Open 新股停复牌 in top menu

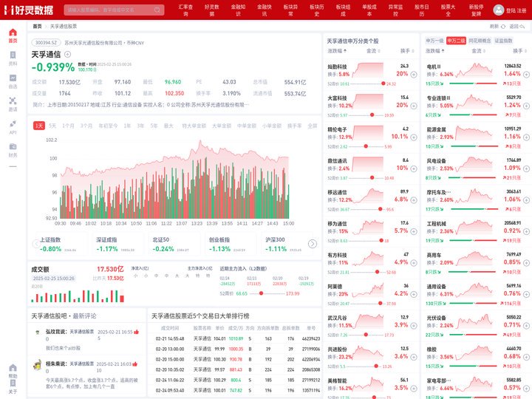[476, 10]
